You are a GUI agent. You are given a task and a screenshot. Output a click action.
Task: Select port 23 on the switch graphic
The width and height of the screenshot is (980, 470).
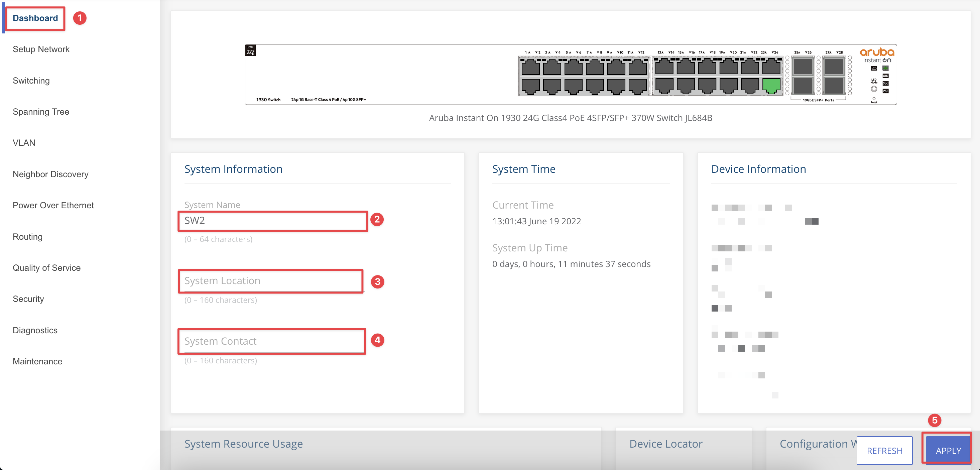click(771, 67)
